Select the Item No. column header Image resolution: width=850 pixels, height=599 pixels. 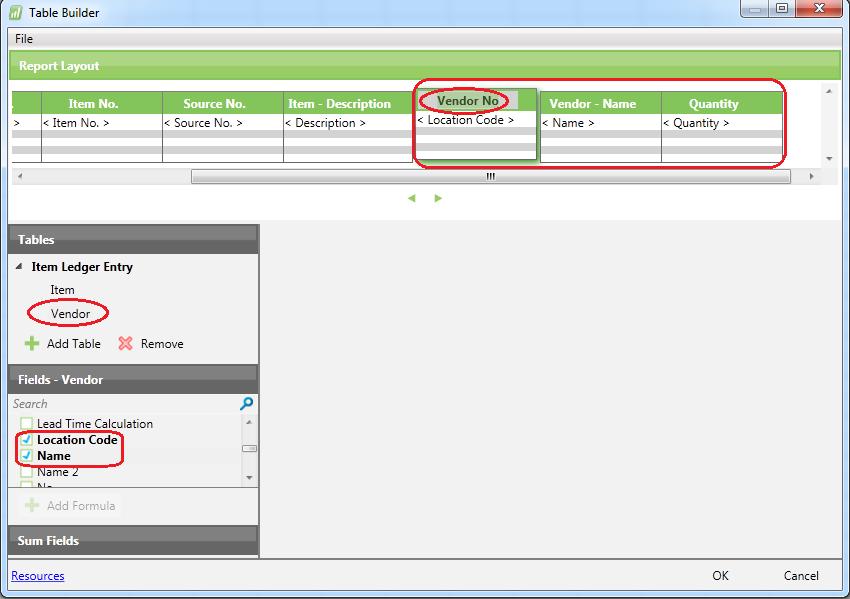pos(102,104)
